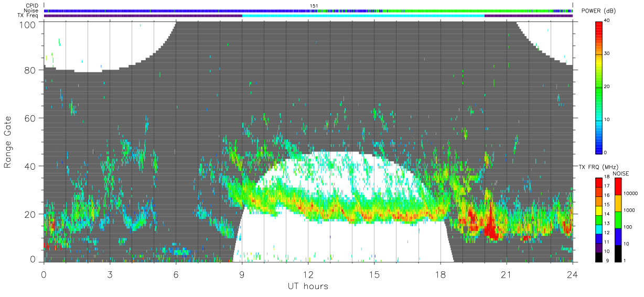644x297 pixels.
Task: Click the black bottom segment of NOISE colorbar
Action: click(618, 253)
